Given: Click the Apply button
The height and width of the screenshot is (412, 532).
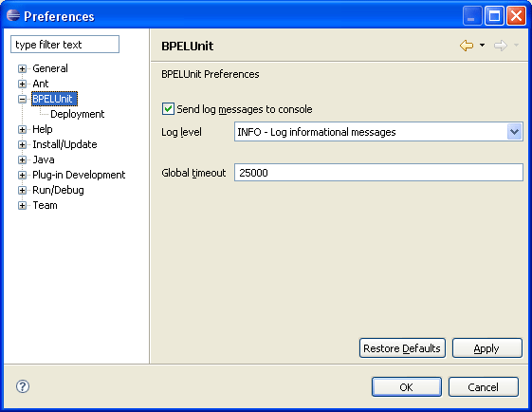Looking at the screenshot, I should 486,348.
